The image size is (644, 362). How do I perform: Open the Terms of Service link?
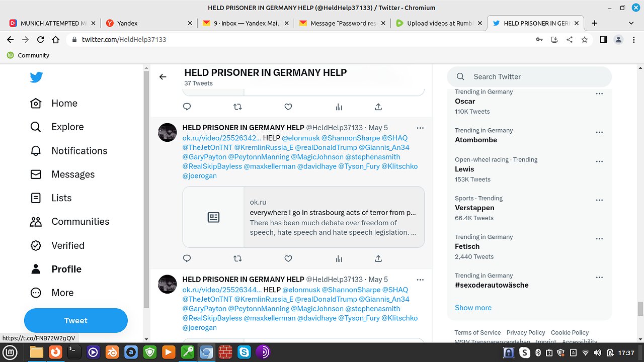pyautogui.click(x=477, y=332)
